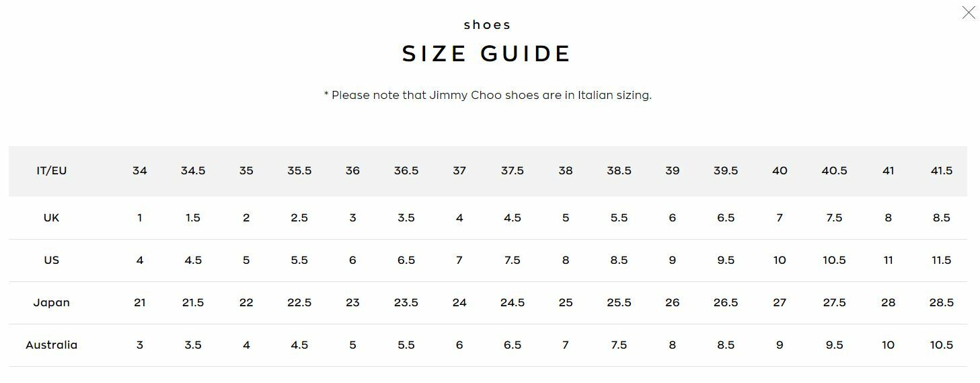This screenshot has height=383, width=980.
Task: Click Australia size 10.5 cell
Action: click(941, 345)
